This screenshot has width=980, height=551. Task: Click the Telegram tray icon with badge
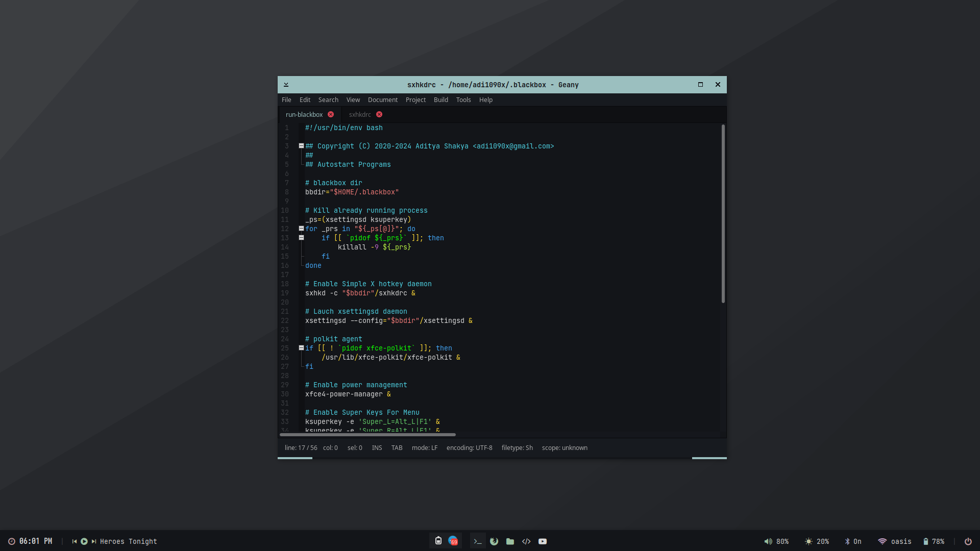(x=453, y=541)
